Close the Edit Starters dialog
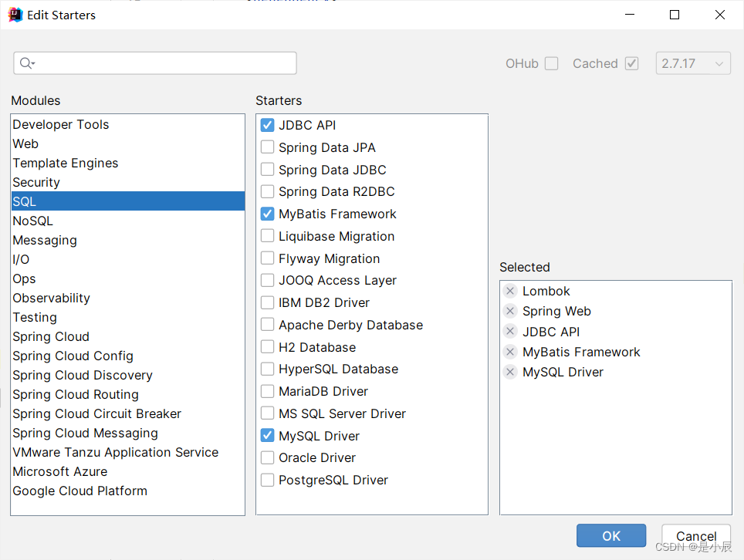 click(x=720, y=15)
